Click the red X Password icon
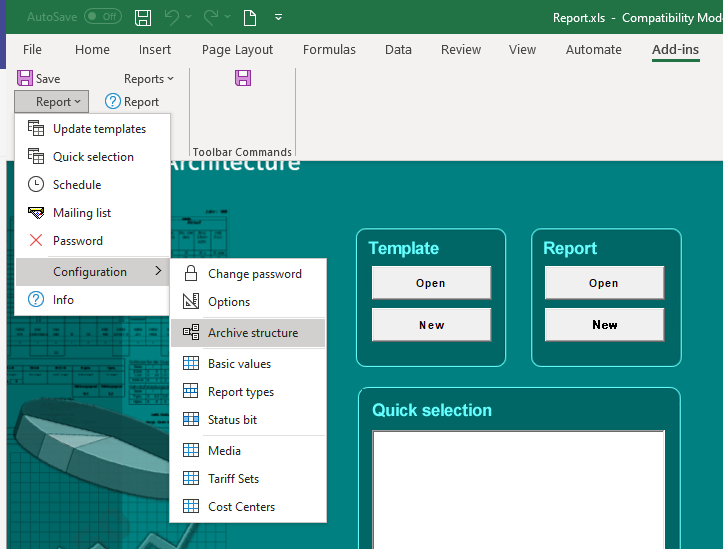The height and width of the screenshot is (549, 723). (36, 241)
